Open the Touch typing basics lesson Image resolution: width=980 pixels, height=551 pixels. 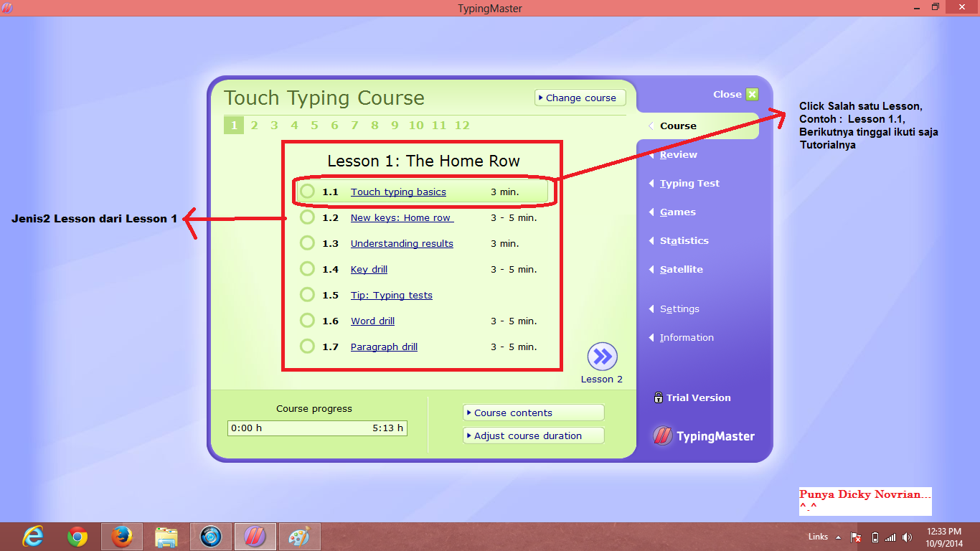398,192
